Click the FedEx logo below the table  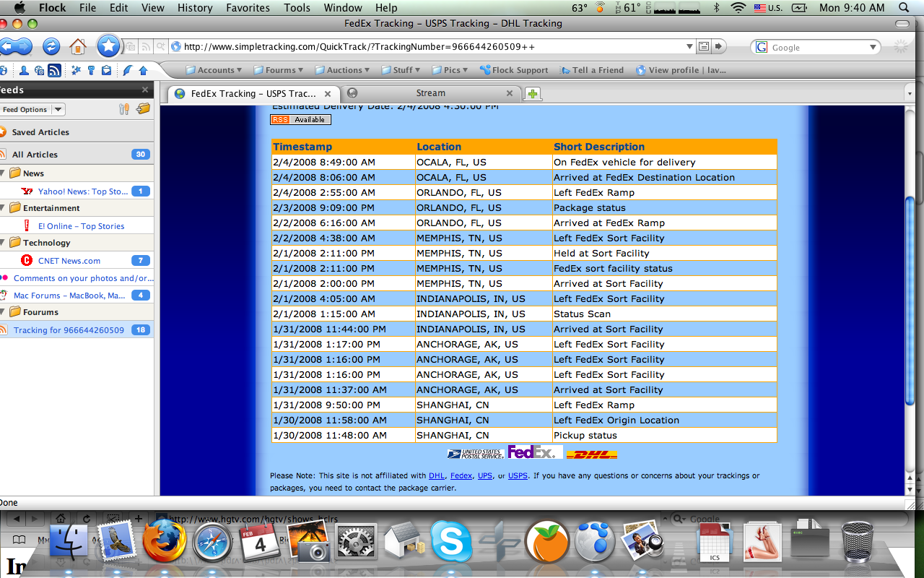[x=533, y=453]
